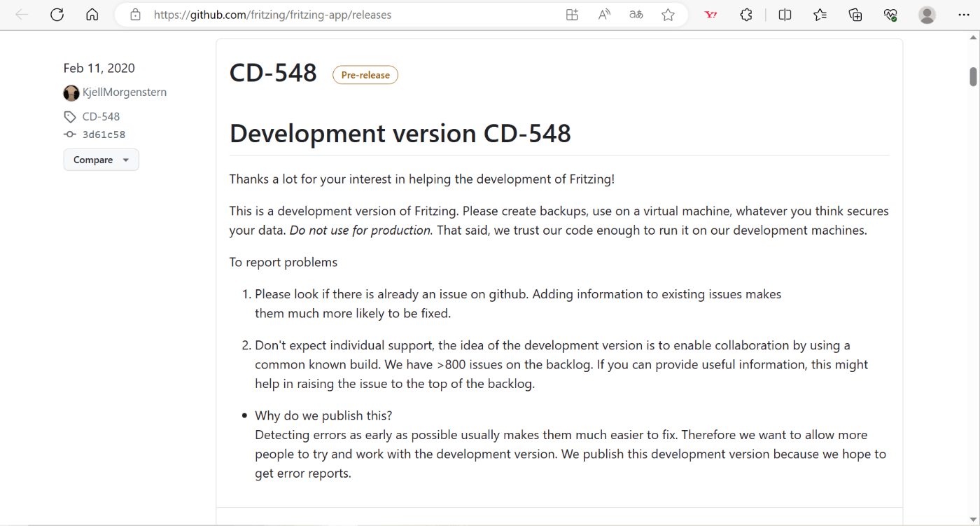
Task: Reload the page with refresh icon
Action: click(x=57, y=15)
